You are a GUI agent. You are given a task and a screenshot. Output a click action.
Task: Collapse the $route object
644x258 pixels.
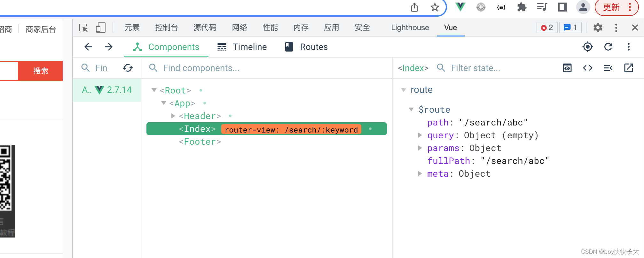411,109
